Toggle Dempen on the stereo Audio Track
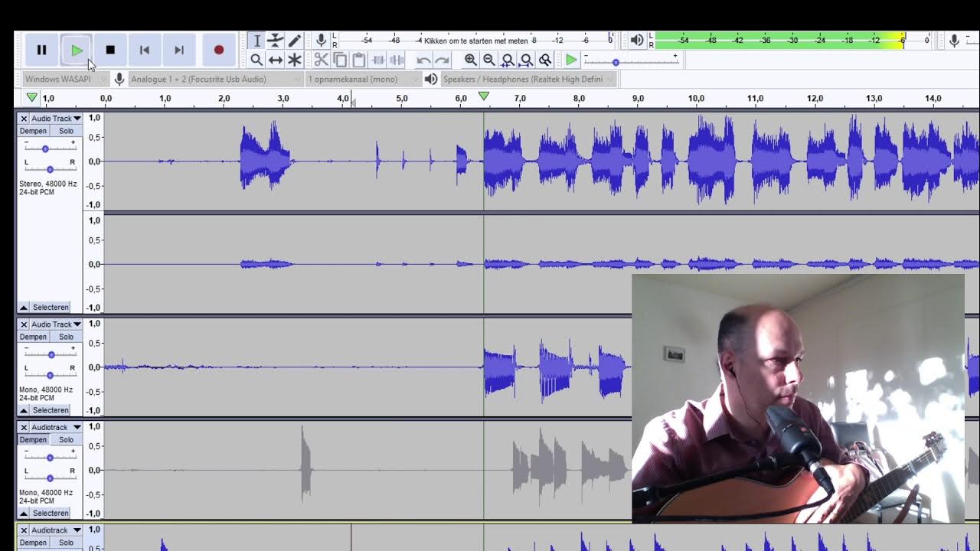The width and height of the screenshot is (980, 551). click(33, 131)
